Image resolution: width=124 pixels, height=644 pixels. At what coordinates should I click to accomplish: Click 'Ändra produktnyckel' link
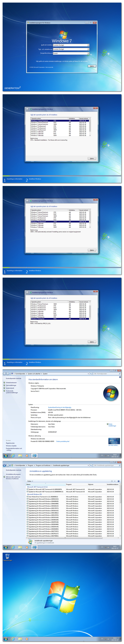coord(63,441)
